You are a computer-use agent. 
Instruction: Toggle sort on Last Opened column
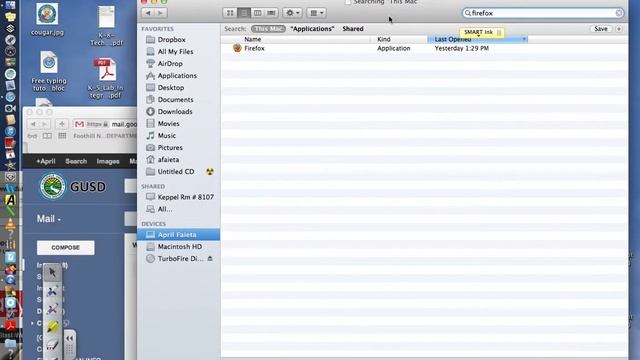478,39
